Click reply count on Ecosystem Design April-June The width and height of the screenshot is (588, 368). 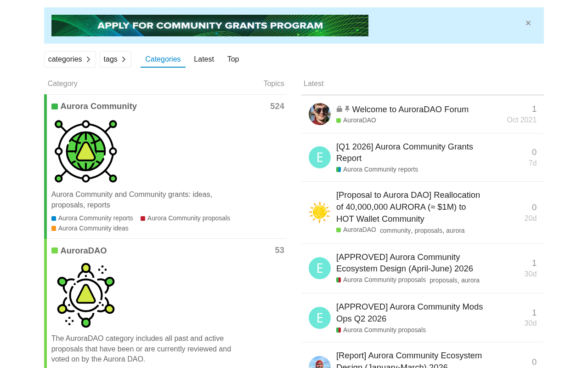(534, 263)
